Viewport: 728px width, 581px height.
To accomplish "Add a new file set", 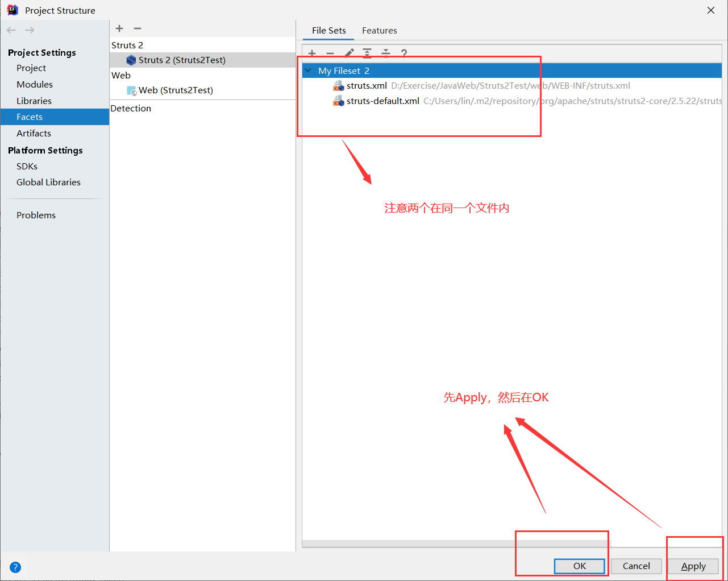I will click(312, 53).
